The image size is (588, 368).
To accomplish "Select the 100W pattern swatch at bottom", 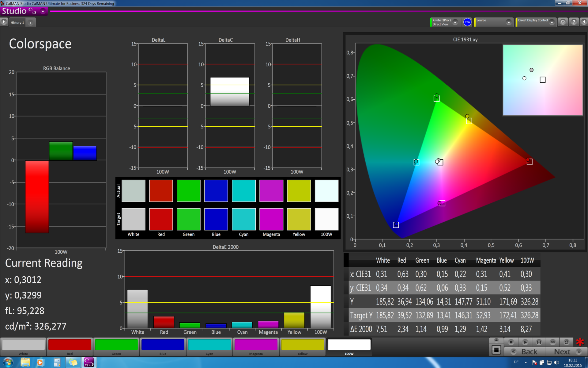I will tap(349, 345).
